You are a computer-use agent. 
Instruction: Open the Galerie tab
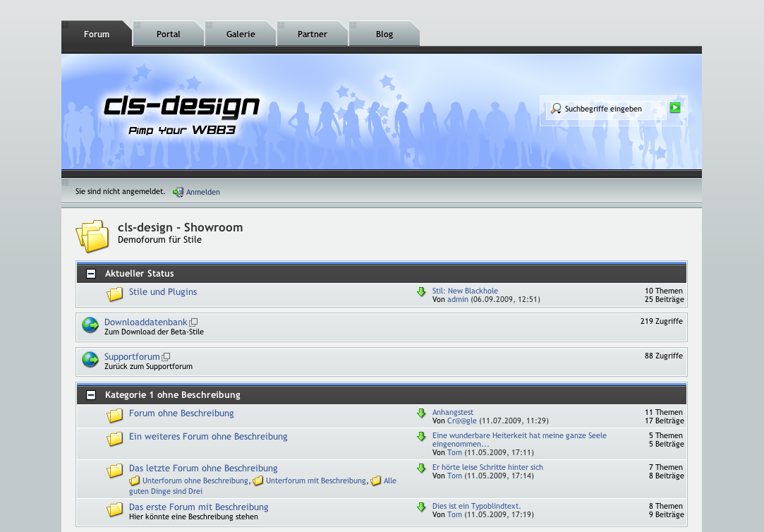[x=241, y=34]
